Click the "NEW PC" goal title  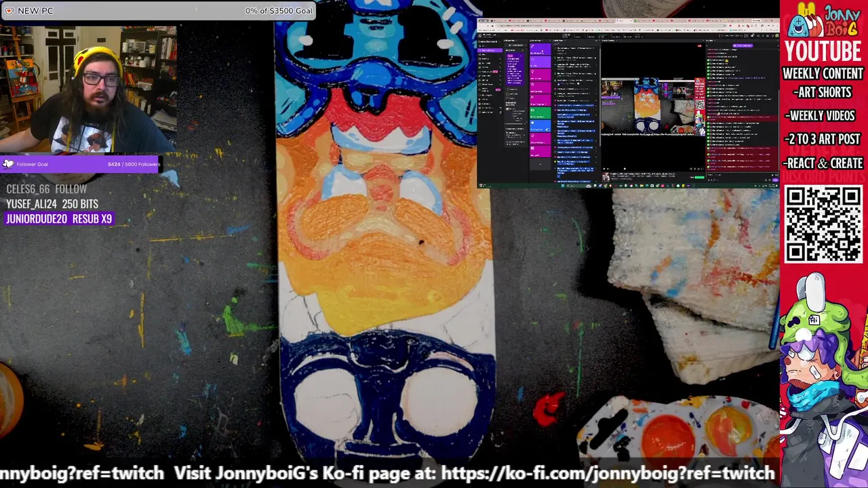coord(35,11)
